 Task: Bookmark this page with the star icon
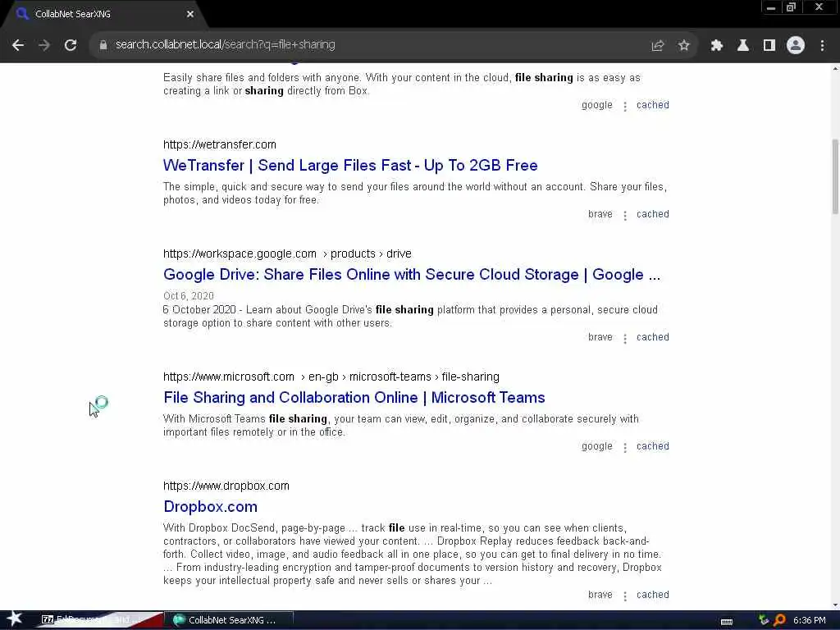[x=683, y=46]
